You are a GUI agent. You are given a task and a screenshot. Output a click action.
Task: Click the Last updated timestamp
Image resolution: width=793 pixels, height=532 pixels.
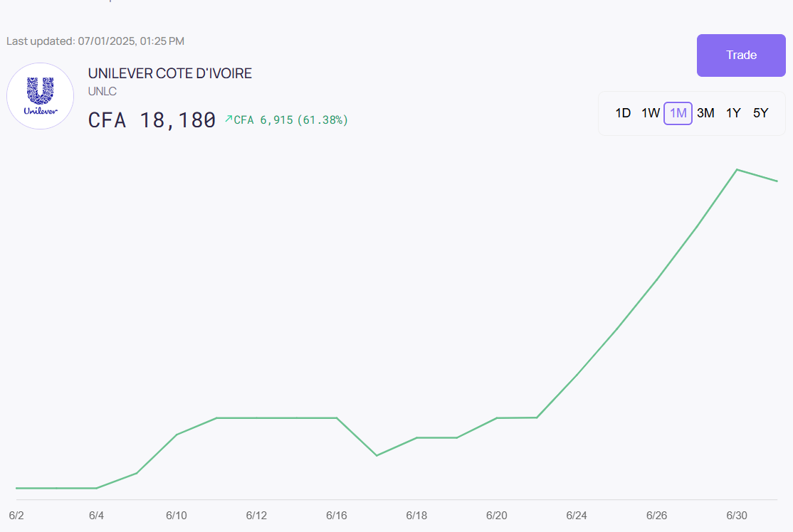[x=95, y=41]
